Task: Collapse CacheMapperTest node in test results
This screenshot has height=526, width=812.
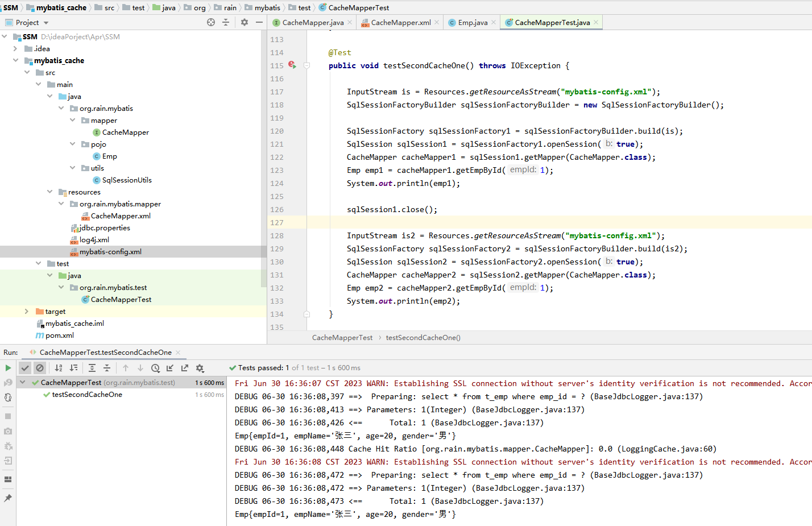Action: click(23, 382)
